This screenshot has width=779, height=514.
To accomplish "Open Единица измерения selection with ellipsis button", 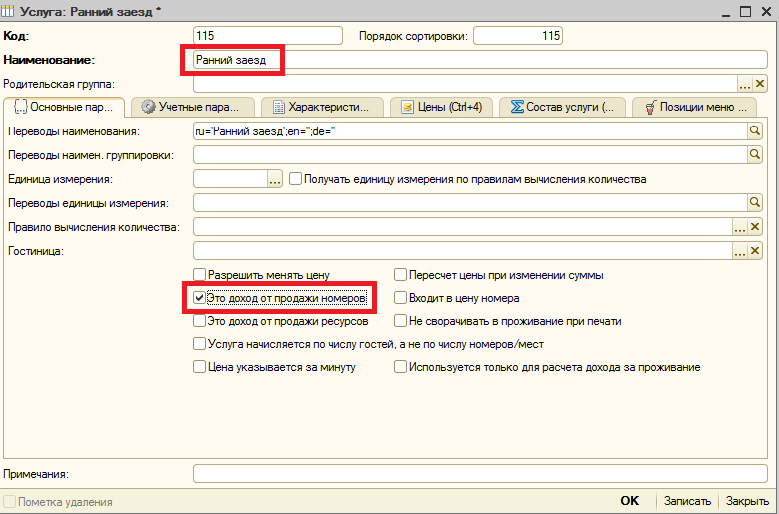I will pyautogui.click(x=275, y=179).
